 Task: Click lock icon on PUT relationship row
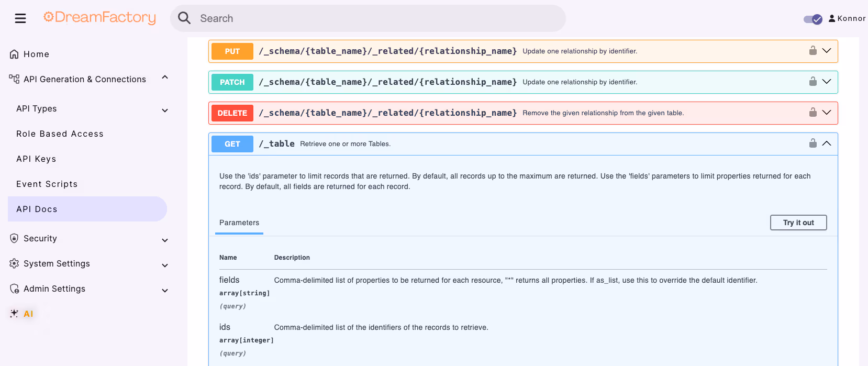(813, 51)
